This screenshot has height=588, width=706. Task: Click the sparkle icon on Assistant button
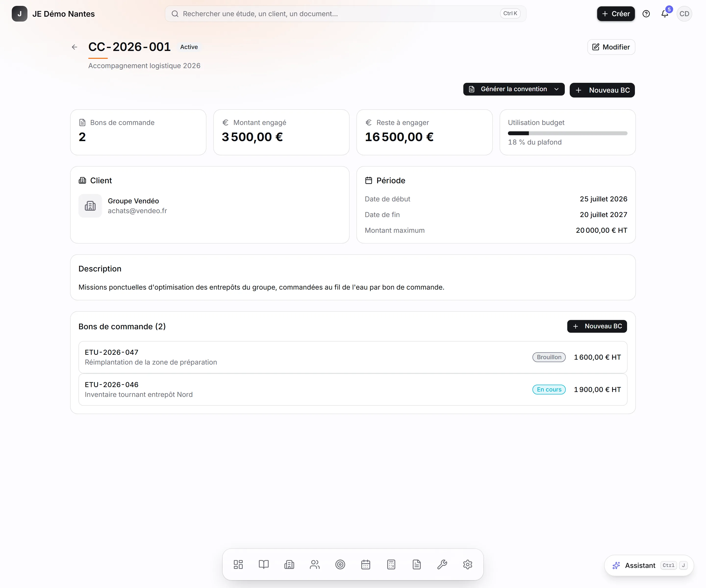[x=616, y=565]
